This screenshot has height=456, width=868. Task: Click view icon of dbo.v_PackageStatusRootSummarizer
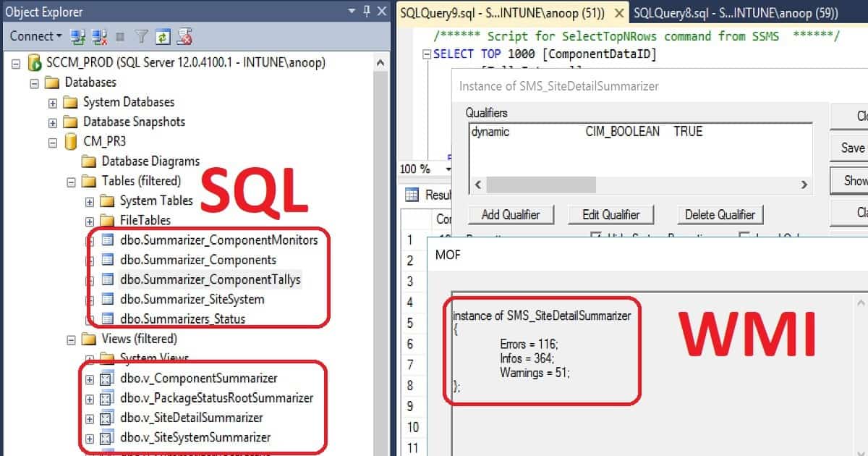[x=108, y=398]
